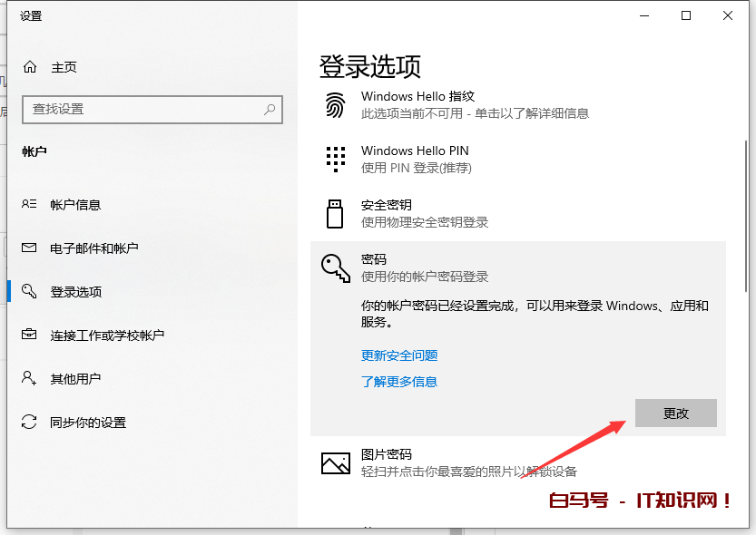Click the 图片密码 picture icon
The width and height of the screenshot is (756, 535).
tap(336, 462)
